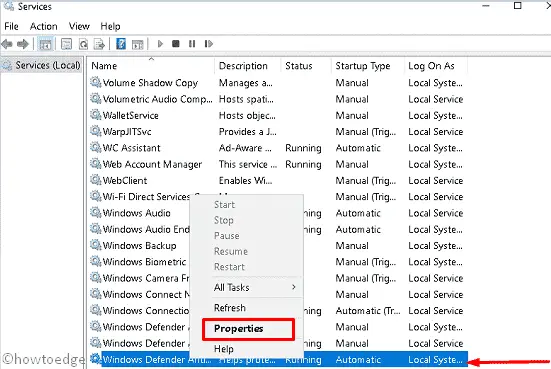Screen dimensions: 551x369
Task: Select the WarpJITSvc gear icon
Action: click(x=95, y=131)
